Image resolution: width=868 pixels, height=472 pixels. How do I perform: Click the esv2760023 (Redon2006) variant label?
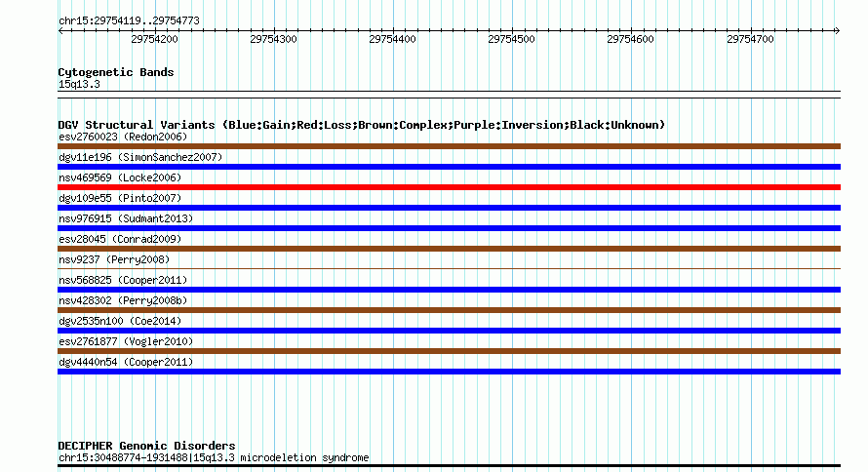[123, 137]
